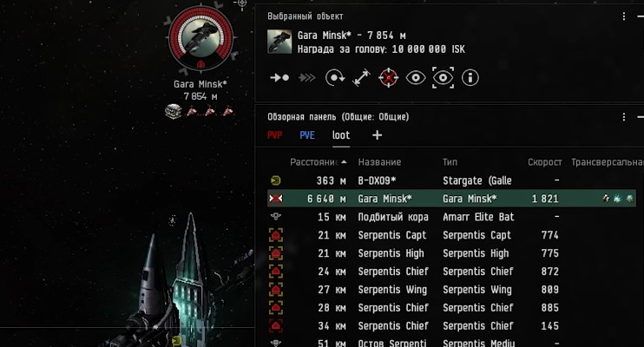Open Show Info for Gara Minsk
The height and width of the screenshot is (347, 644).
tap(470, 77)
